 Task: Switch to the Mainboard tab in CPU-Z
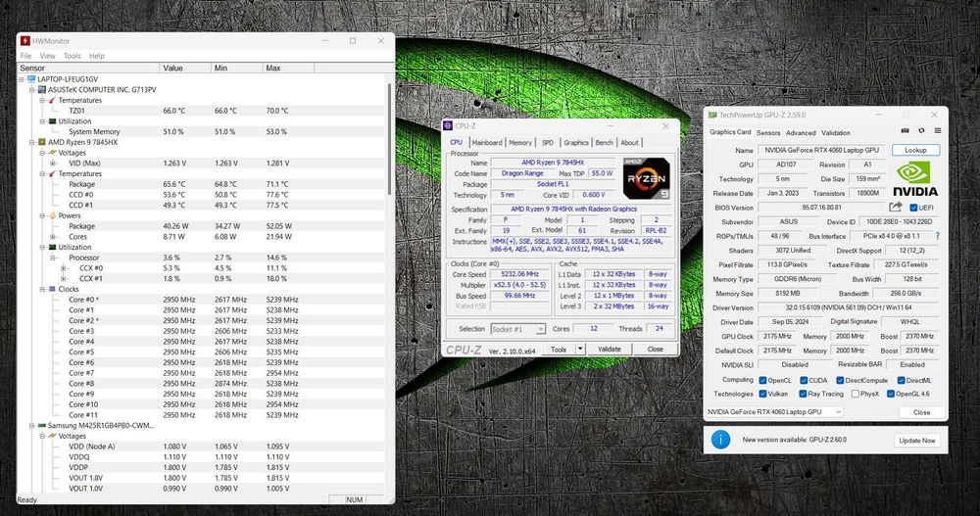[x=487, y=143]
